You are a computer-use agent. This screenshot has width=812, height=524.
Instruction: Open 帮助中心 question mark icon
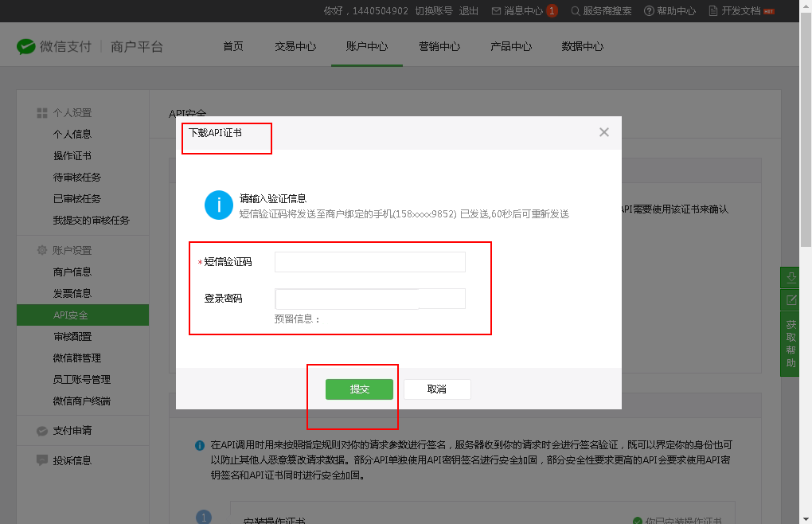click(649, 11)
